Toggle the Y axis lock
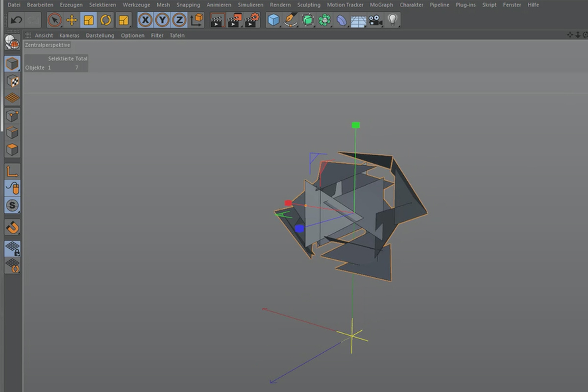The image size is (588, 392). (161, 20)
